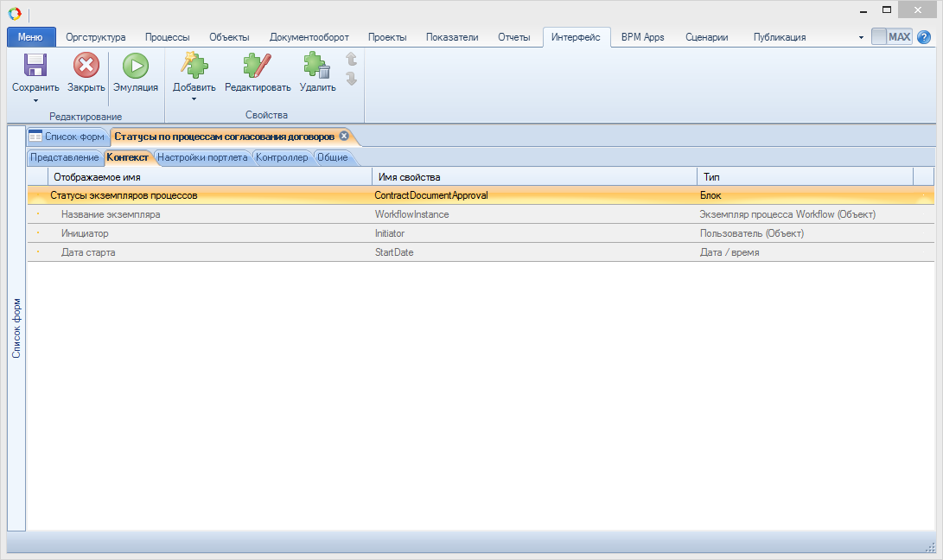
Task: Click the Add (Добавить) puzzle piece icon
Action: (194, 67)
